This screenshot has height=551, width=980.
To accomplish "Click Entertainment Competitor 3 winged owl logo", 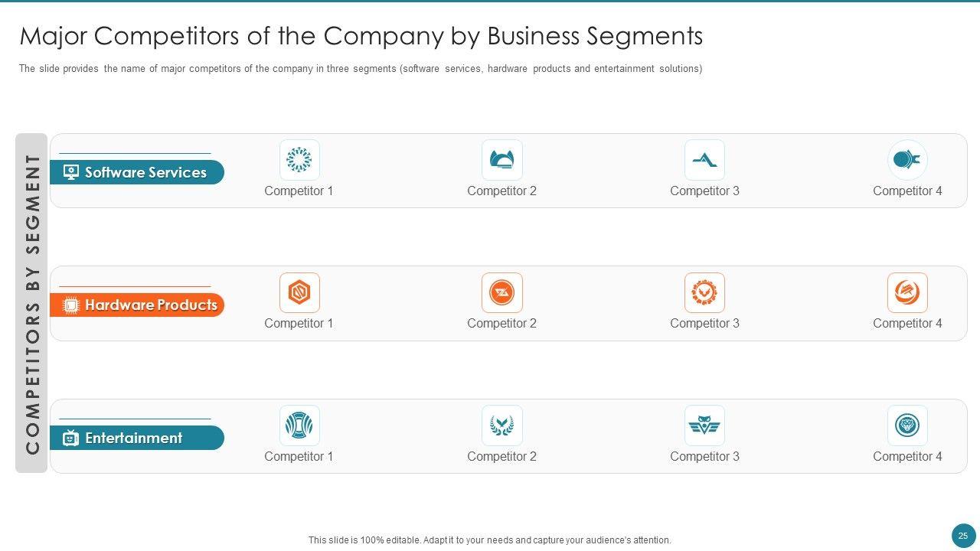I will click(x=704, y=425).
